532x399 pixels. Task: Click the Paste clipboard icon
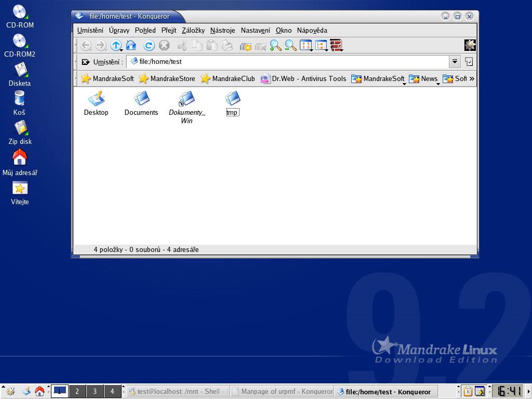click(212, 45)
